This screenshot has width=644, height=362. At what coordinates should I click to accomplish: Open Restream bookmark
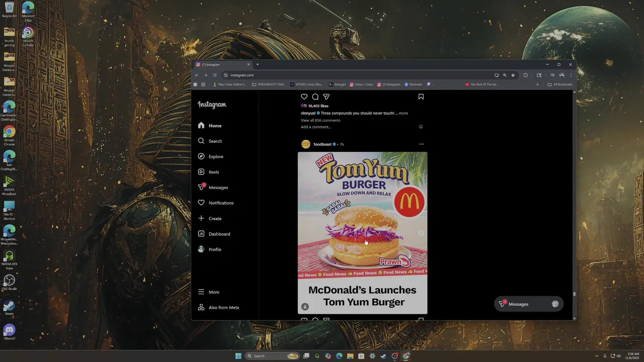pos(413,84)
